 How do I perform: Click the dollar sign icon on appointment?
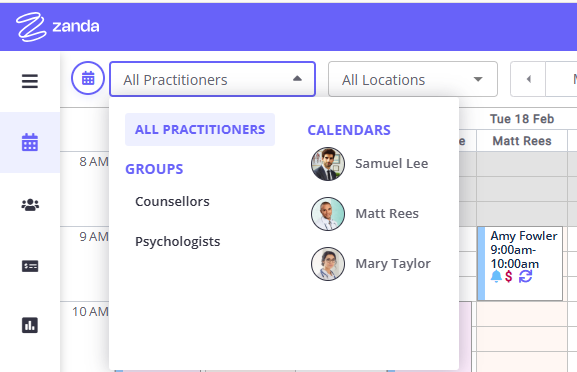509,276
